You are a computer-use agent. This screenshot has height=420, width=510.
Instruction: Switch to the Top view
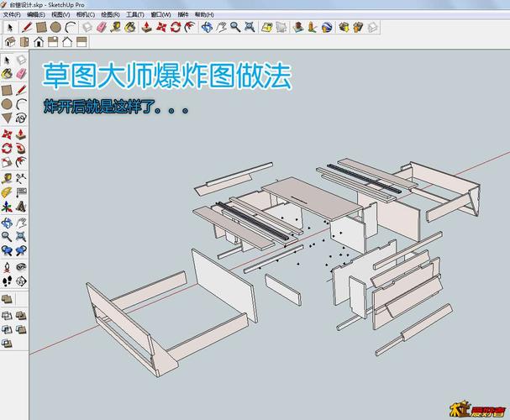24,42
